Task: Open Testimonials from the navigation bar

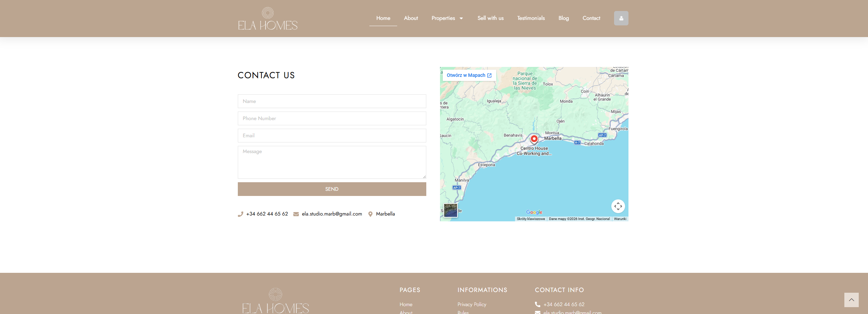Action: [531, 18]
